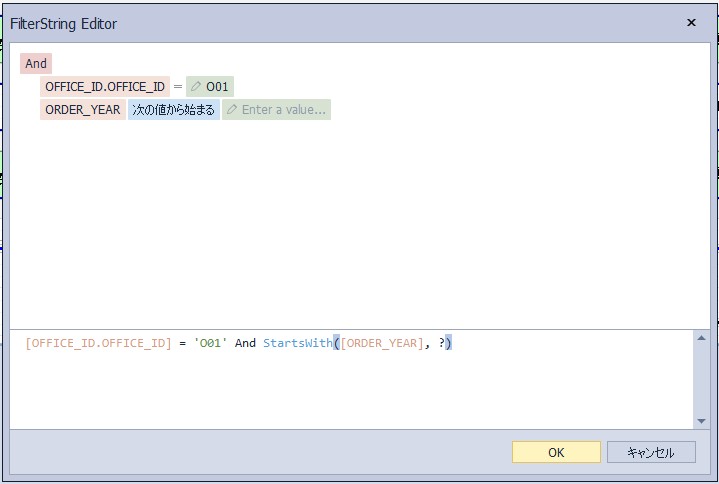Open the OFFICE_ID.OFFICE_ID field selector
The image size is (719, 484).
click(105, 87)
